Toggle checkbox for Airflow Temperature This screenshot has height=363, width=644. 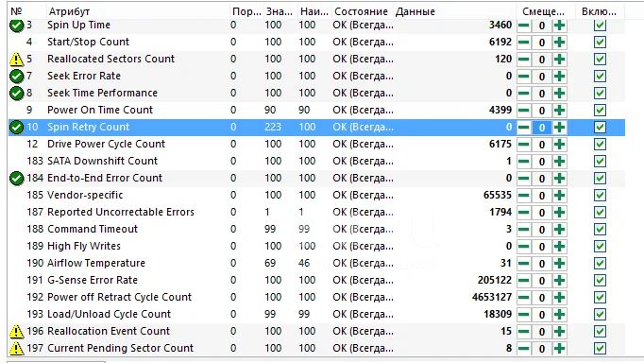tap(600, 263)
